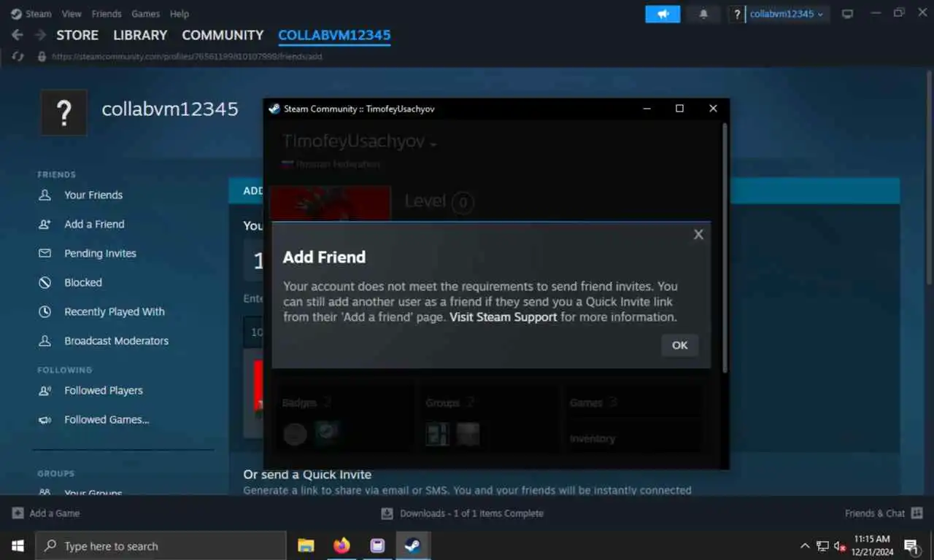Select the COLLABVM12345 profile tab
934x560 pixels.
334,35
